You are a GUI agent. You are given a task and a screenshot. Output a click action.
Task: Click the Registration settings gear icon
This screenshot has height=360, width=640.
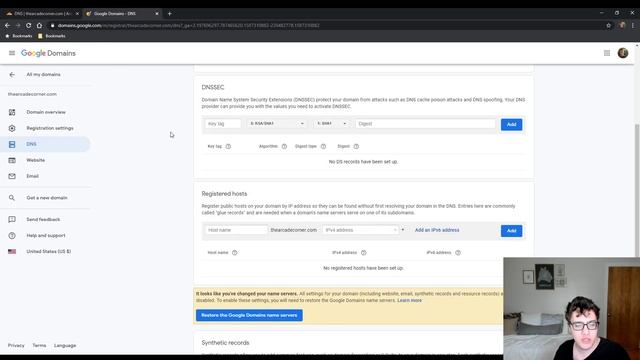click(x=12, y=128)
